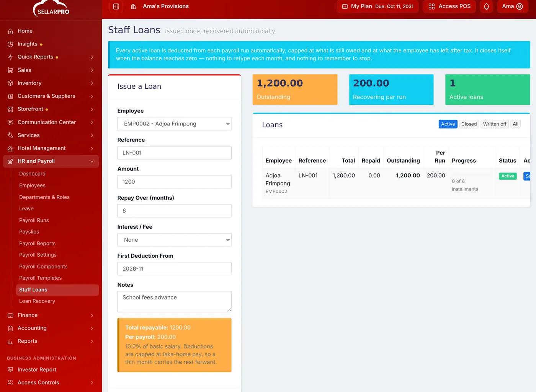The image size is (536, 392).
Task: Expand the Quick Reports chevron
Action: click(x=92, y=57)
